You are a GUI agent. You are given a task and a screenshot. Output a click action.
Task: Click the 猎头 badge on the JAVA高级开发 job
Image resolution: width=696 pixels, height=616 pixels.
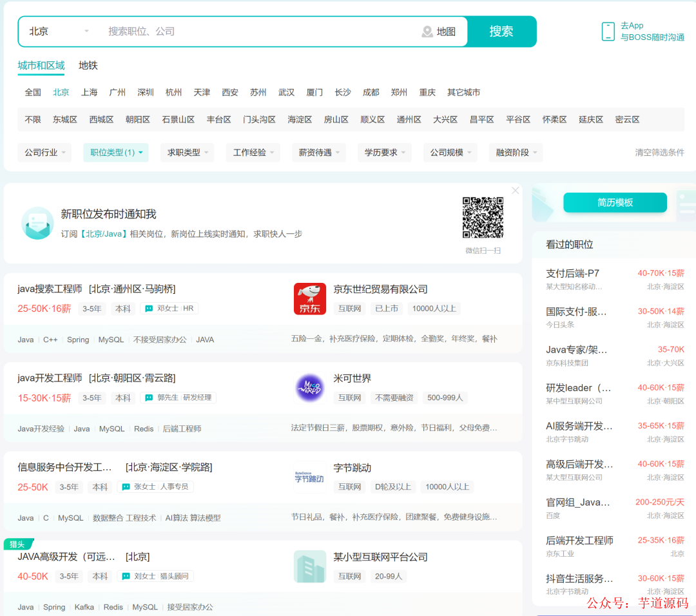[18, 544]
